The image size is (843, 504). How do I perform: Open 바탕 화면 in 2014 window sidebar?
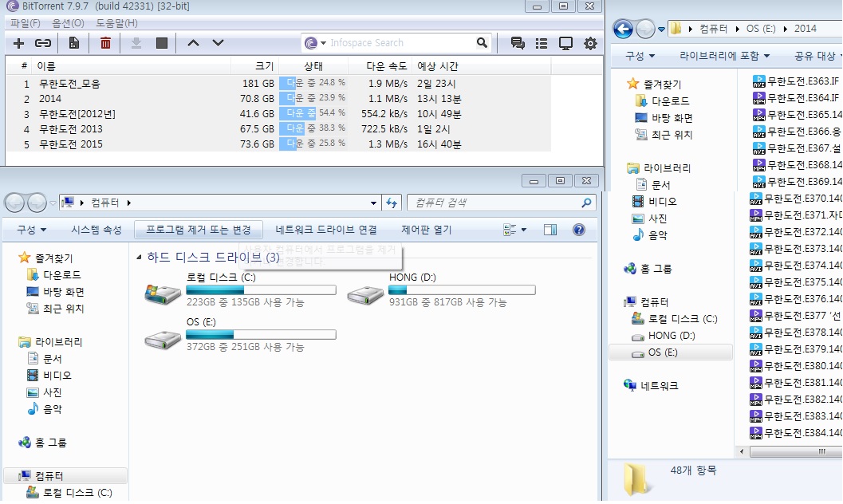coord(672,118)
